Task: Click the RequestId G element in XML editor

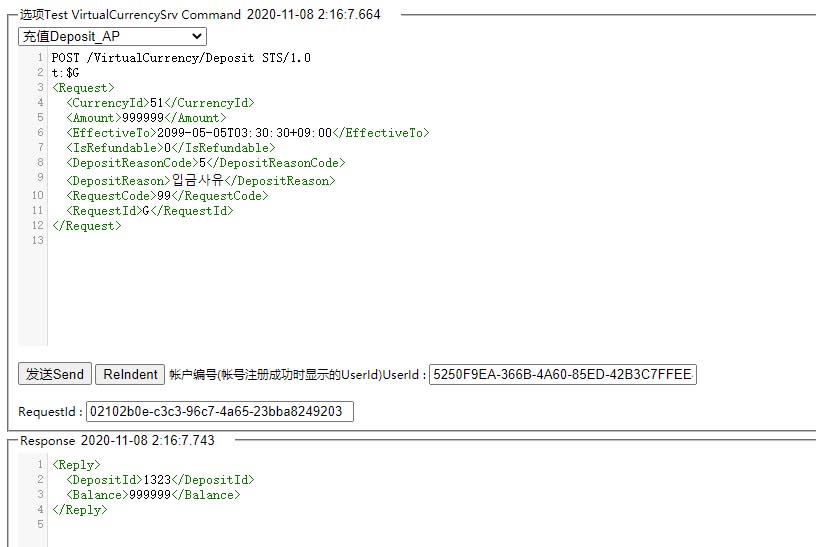Action: [150, 211]
